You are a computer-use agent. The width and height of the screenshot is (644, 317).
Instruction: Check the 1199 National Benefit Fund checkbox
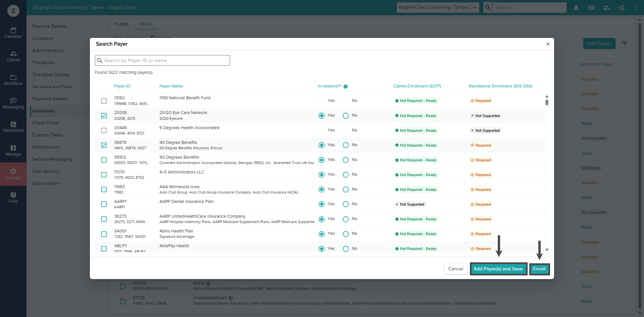[x=104, y=101]
